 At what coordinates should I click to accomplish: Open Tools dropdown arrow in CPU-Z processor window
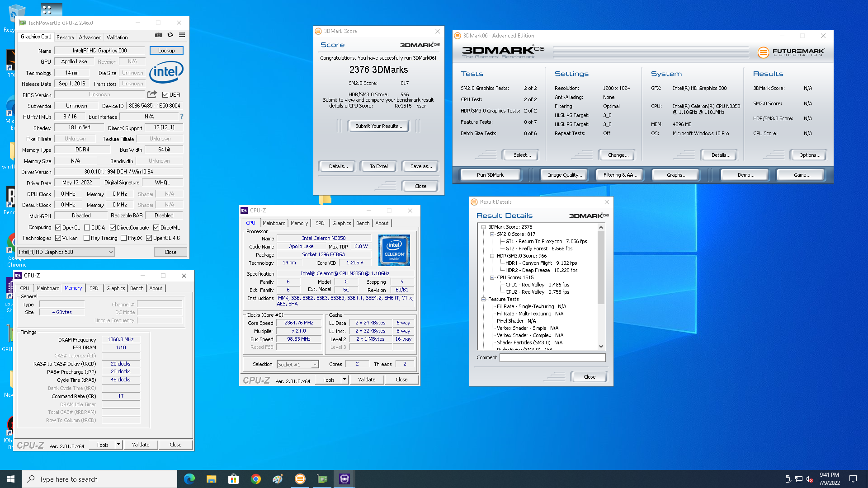pos(344,380)
